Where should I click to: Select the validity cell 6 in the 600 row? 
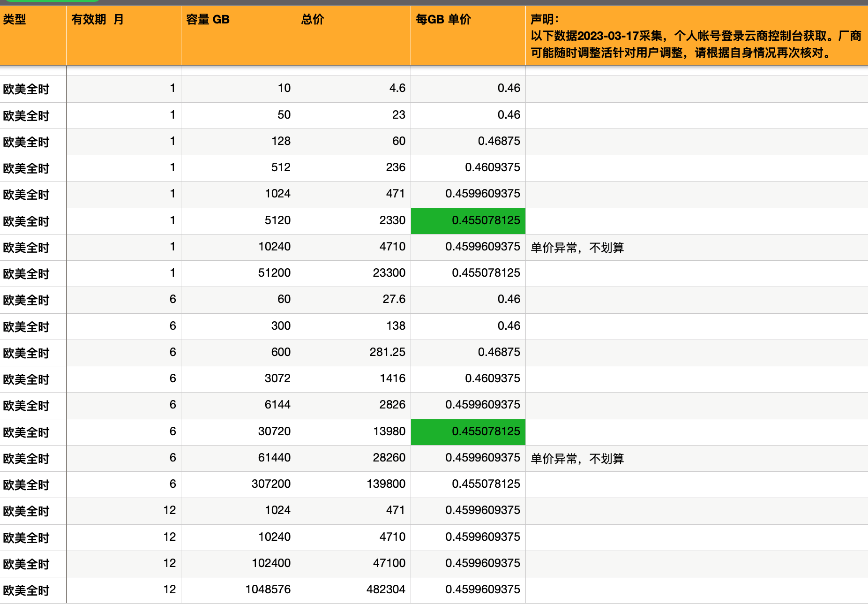pyautogui.click(x=124, y=353)
